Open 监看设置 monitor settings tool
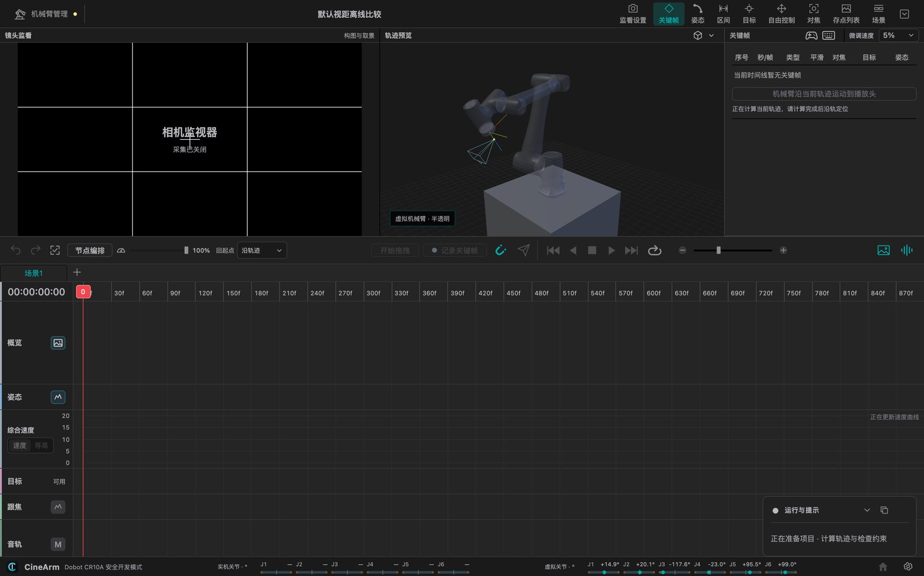The width and height of the screenshot is (924, 576). tap(632, 14)
